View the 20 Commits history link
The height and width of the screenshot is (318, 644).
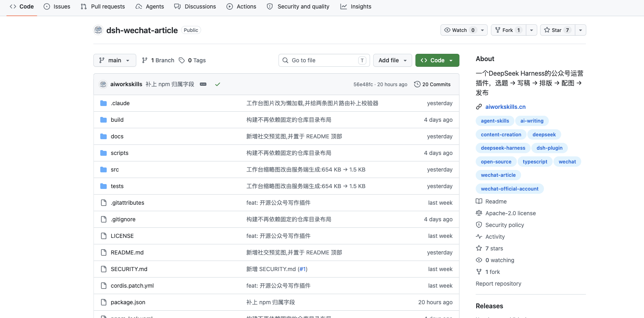432,84
